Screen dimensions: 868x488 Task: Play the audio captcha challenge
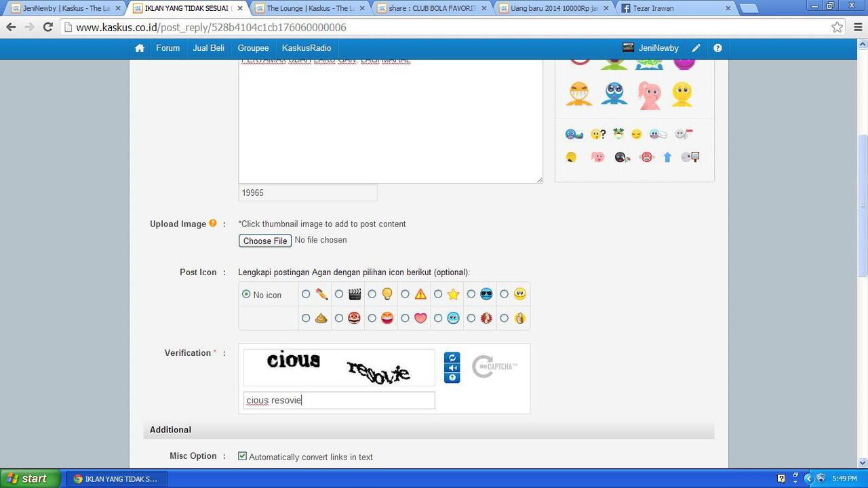(452, 367)
